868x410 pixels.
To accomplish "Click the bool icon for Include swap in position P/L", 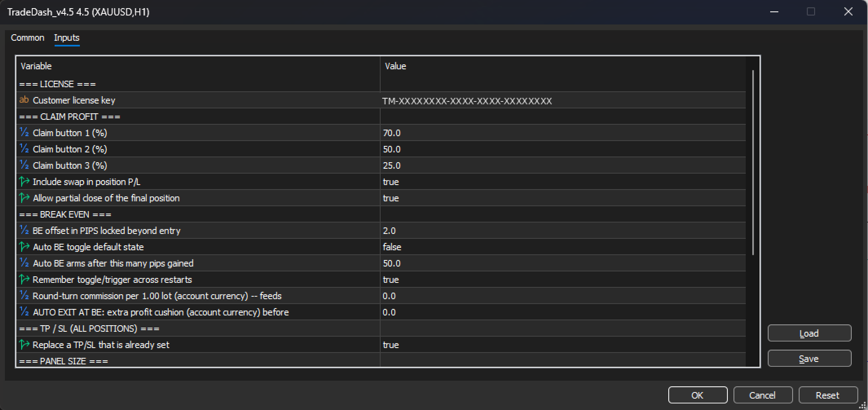I will coord(24,181).
